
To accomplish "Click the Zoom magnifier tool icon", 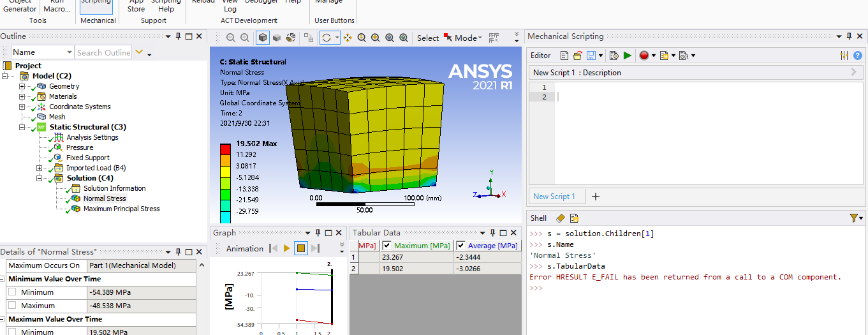I will (362, 38).
